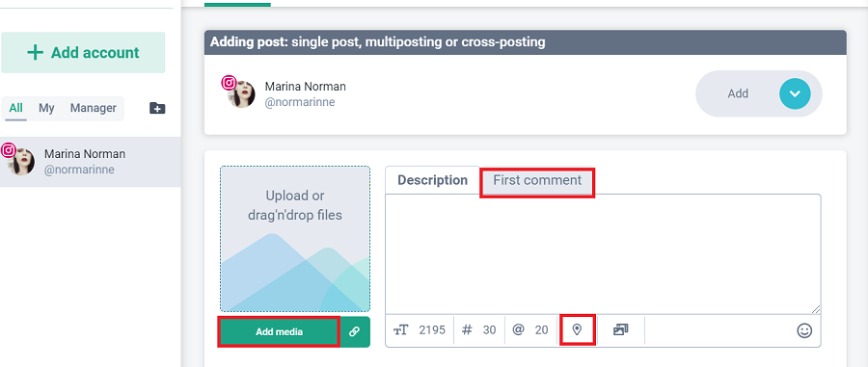Click the link icon beside Add media
Viewport: 868px width, 367px height.
(355, 331)
